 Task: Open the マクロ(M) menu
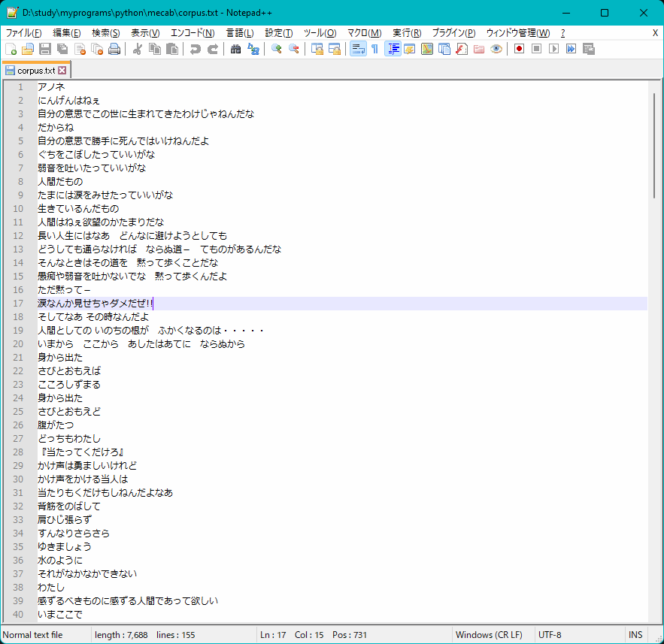click(365, 33)
